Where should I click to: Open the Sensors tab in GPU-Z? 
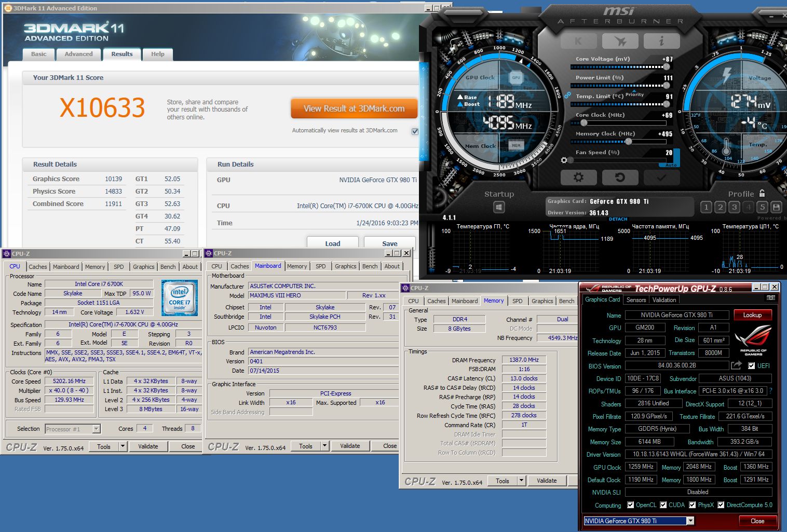tap(636, 300)
